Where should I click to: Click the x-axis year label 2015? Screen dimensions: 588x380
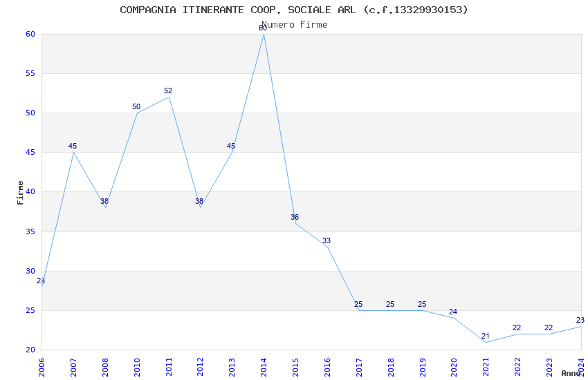[295, 367]
